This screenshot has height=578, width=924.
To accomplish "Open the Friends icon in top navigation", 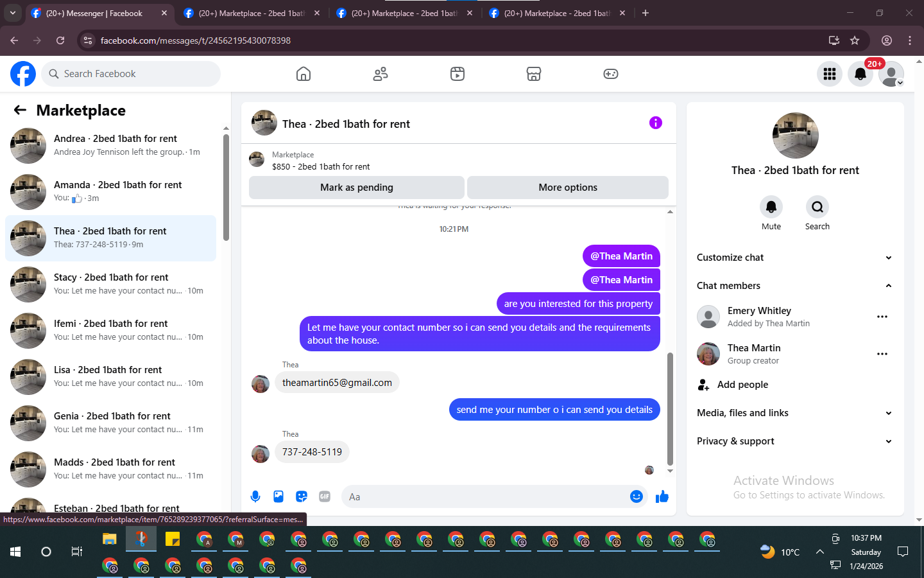I will click(x=381, y=74).
